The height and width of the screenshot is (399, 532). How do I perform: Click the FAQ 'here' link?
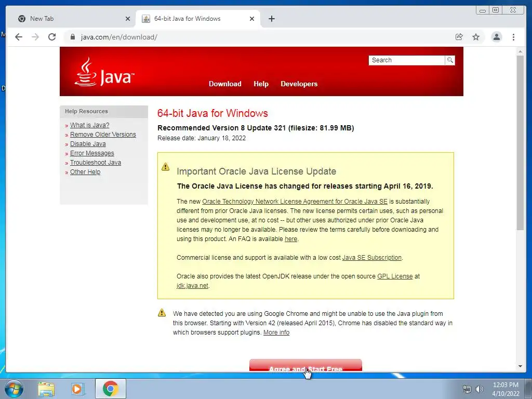(291, 239)
